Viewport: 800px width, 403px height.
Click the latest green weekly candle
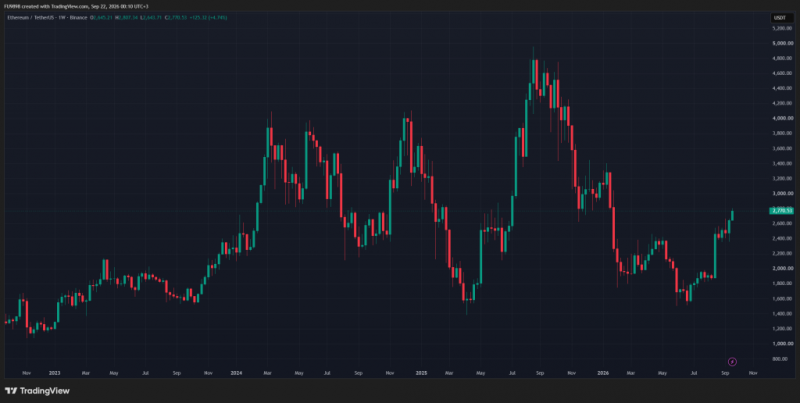click(733, 215)
